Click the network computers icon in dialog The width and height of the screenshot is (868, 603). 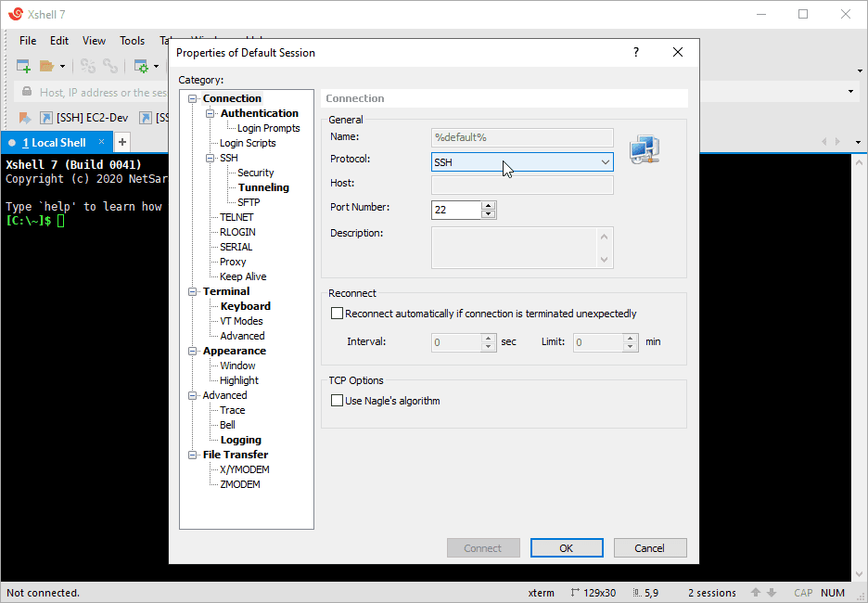[x=644, y=149]
